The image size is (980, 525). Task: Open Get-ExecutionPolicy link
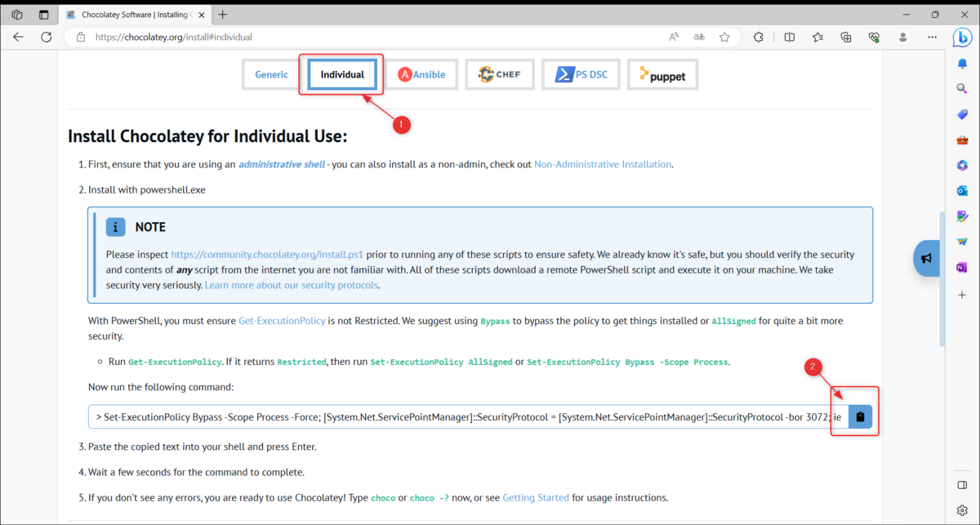(x=282, y=321)
